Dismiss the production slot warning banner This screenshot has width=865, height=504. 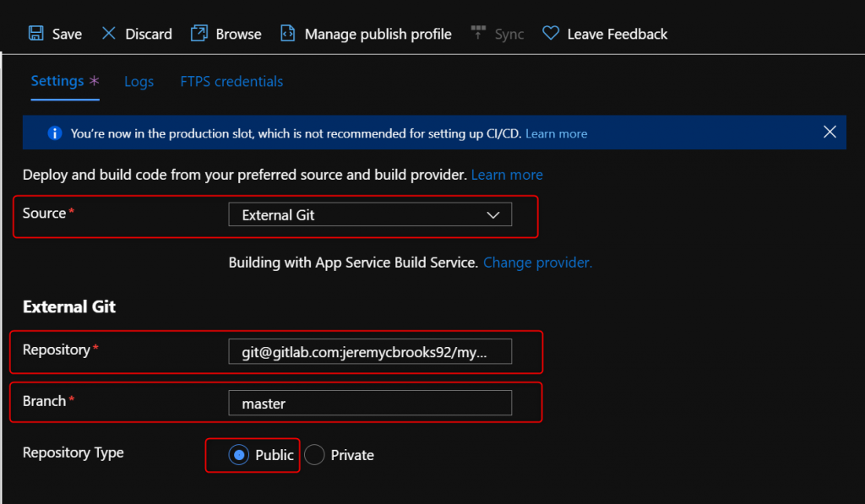coord(830,132)
